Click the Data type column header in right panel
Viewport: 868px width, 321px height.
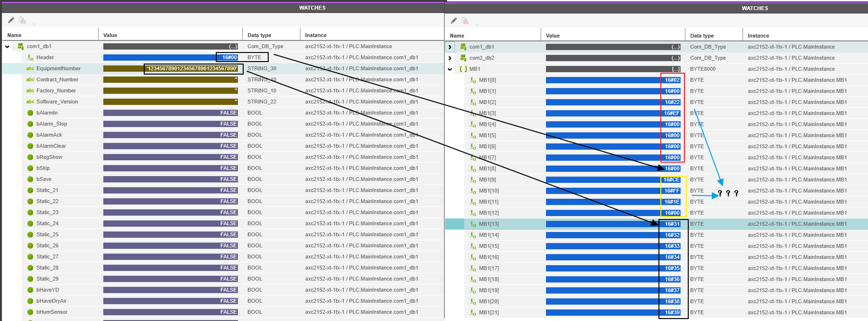(x=702, y=36)
